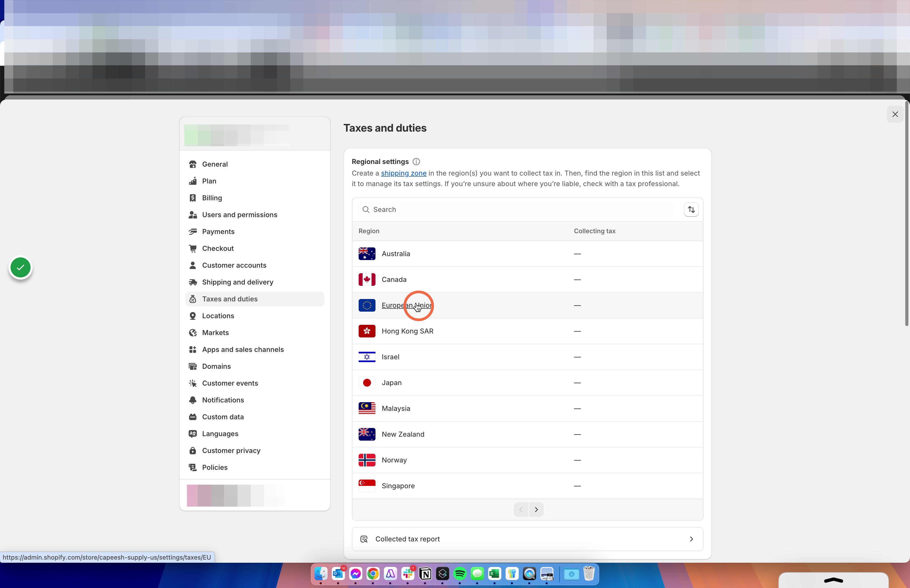This screenshot has height=588, width=910.
Task: Click the Notifications bell icon
Action: point(193,400)
